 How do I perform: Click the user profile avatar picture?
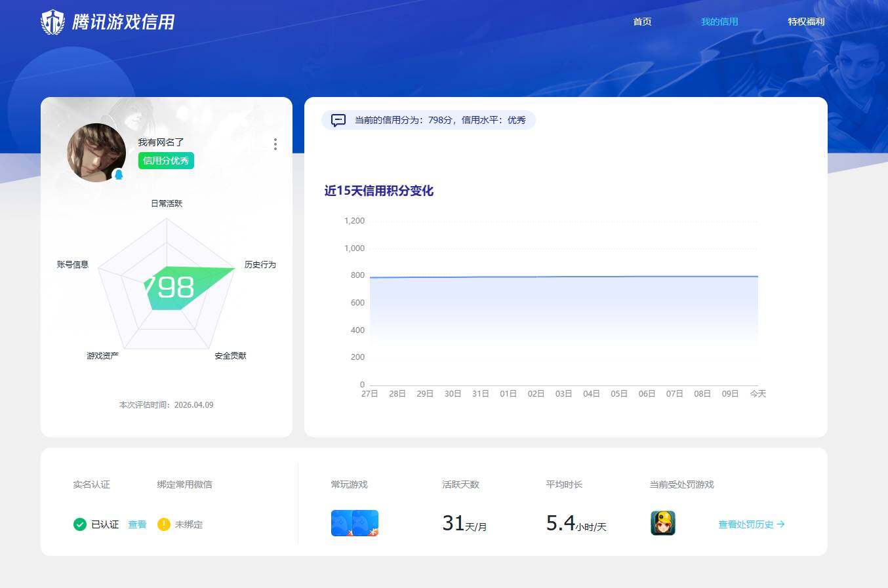point(96,152)
